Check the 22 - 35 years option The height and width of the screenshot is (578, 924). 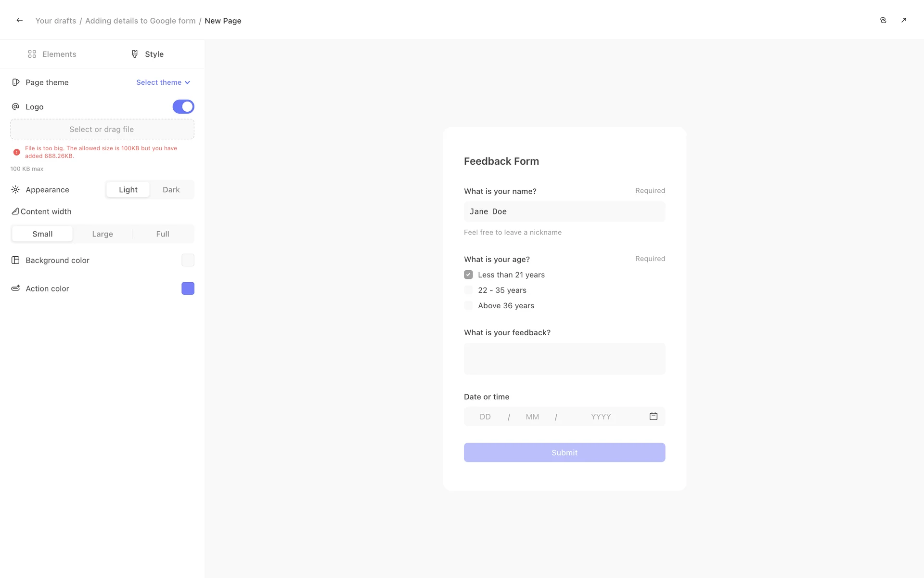[468, 290]
